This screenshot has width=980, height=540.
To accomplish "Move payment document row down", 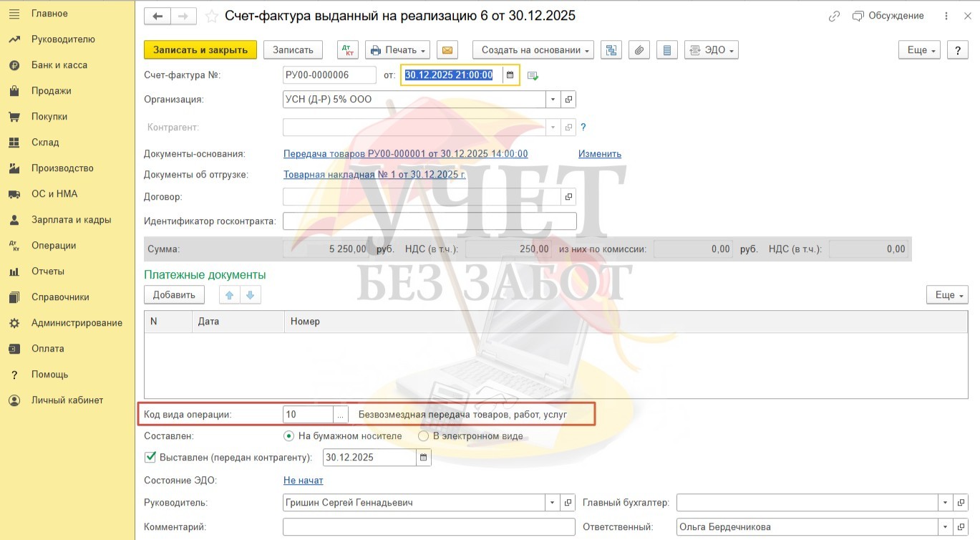I will [250, 295].
